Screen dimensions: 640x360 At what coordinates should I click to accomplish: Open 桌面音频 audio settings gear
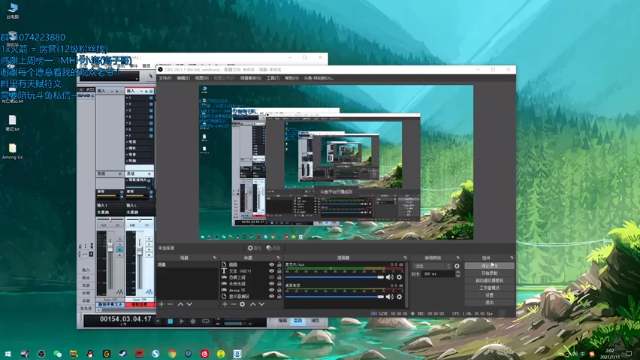coord(399,297)
